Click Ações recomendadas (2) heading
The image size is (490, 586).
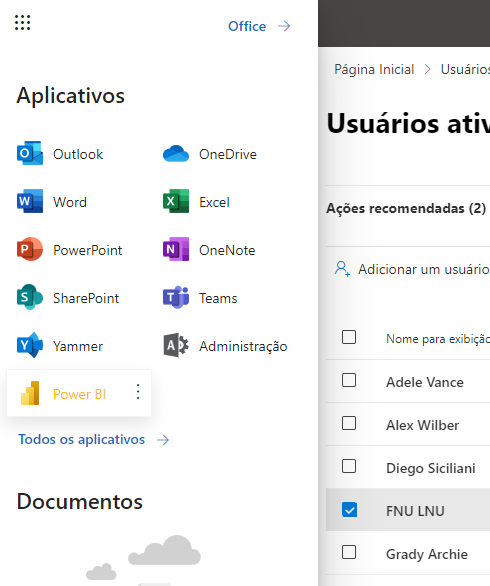pos(406,208)
